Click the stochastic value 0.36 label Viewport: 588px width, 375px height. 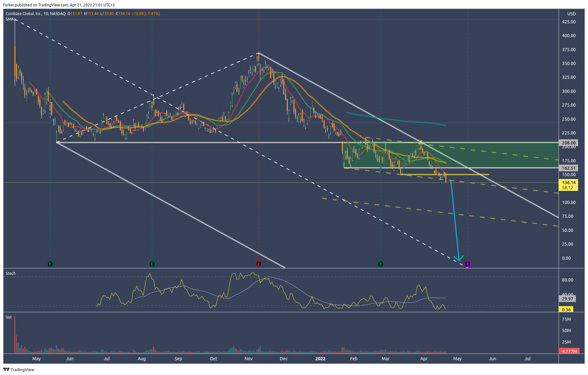coord(566,310)
